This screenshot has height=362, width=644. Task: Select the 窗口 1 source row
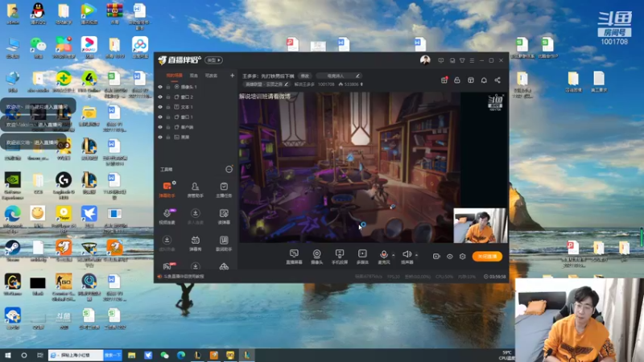[x=196, y=117]
